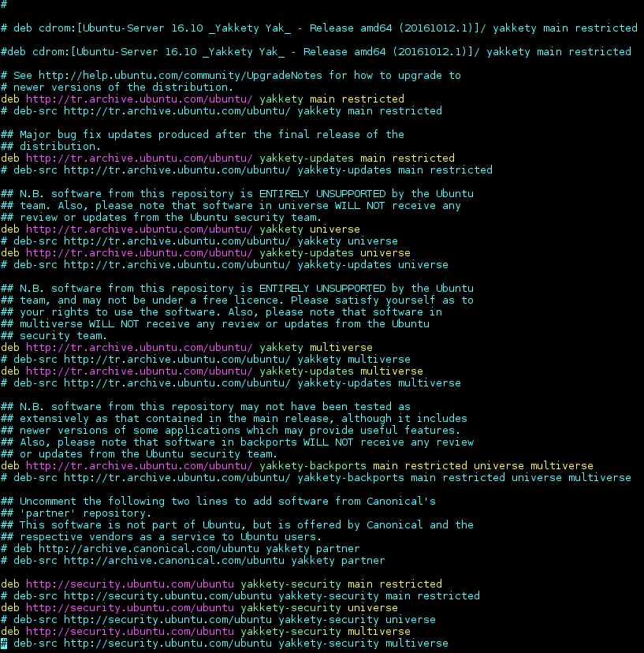This screenshot has height=653, width=644.
Task: Click the 'newer versions of the distribution.' comment
Action: point(117,88)
